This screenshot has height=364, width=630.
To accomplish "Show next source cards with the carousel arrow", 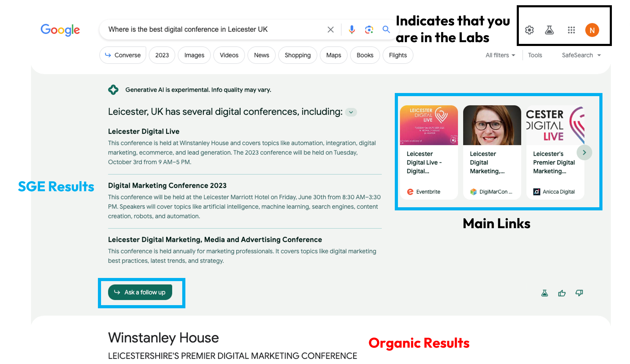I will point(584,152).
